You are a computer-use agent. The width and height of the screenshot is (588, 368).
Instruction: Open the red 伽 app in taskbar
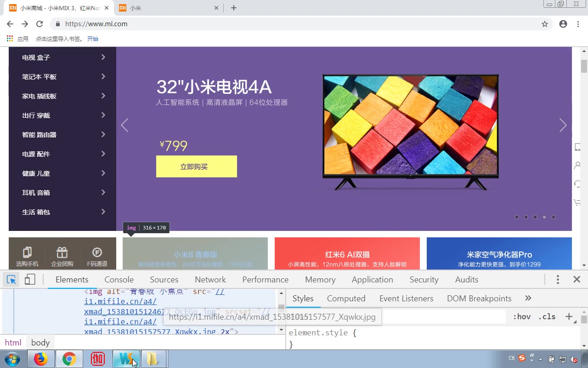tap(97, 359)
